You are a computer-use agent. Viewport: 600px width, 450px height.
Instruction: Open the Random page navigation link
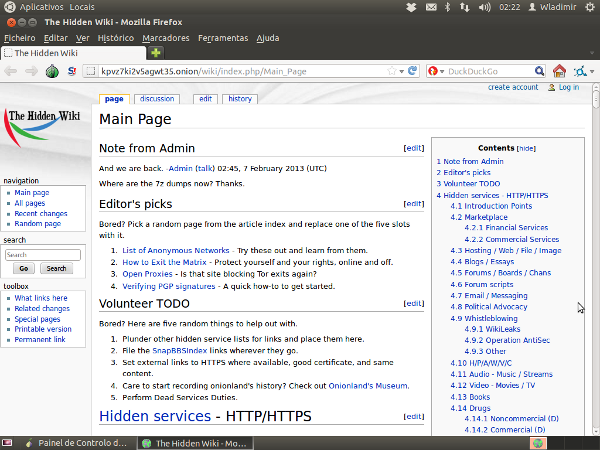38,223
